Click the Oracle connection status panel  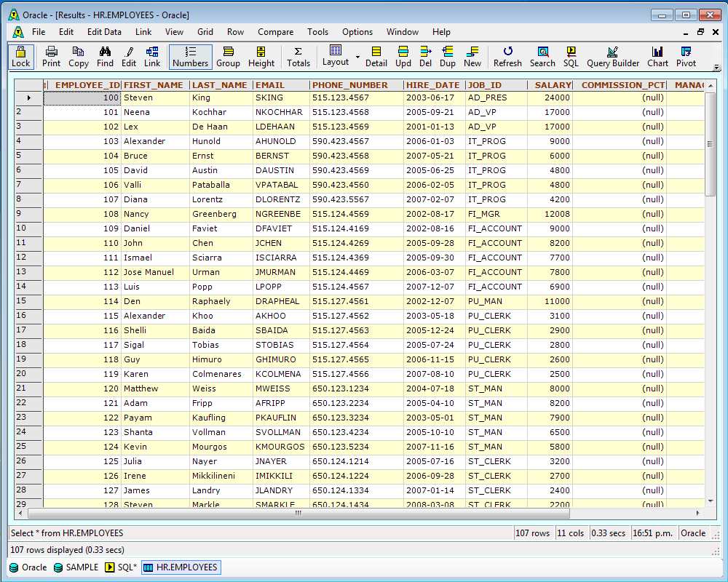pyautogui.click(x=693, y=533)
